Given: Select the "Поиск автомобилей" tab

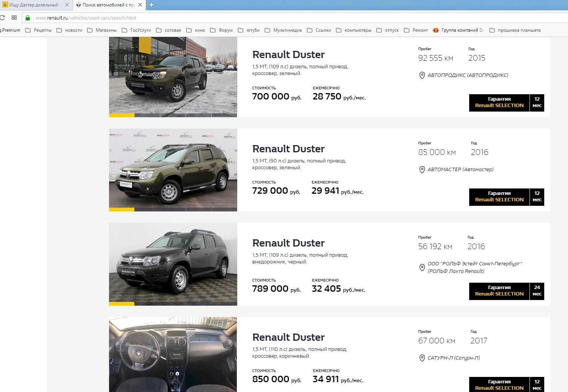Looking at the screenshot, I should (x=107, y=5).
